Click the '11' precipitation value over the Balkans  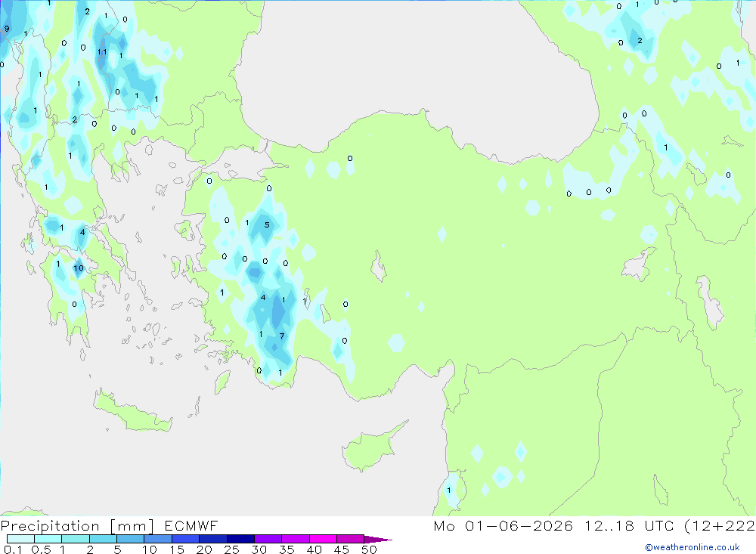click(x=102, y=52)
